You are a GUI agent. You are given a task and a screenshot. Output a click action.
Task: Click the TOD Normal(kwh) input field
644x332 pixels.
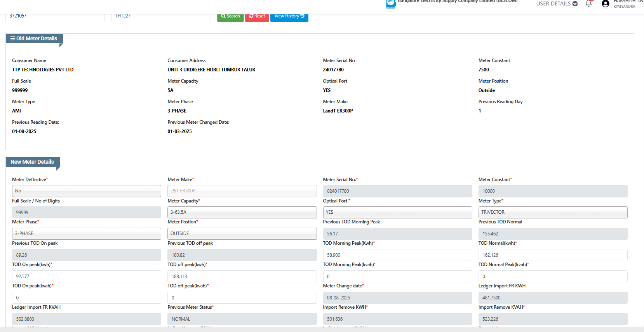[552, 255]
